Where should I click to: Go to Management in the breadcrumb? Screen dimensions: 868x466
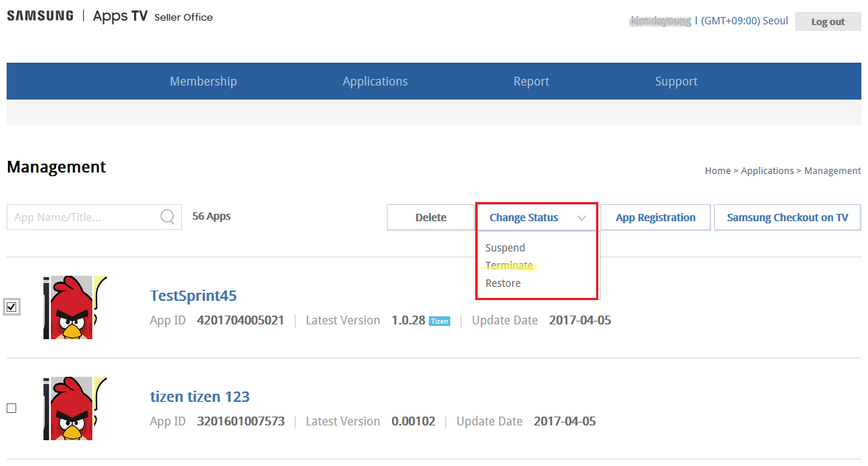(x=832, y=170)
